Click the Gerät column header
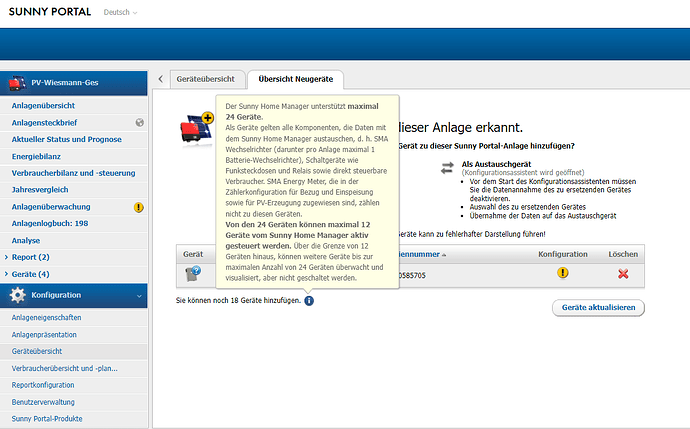This screenshot has height=429, width=690. [x=193, y=254]
